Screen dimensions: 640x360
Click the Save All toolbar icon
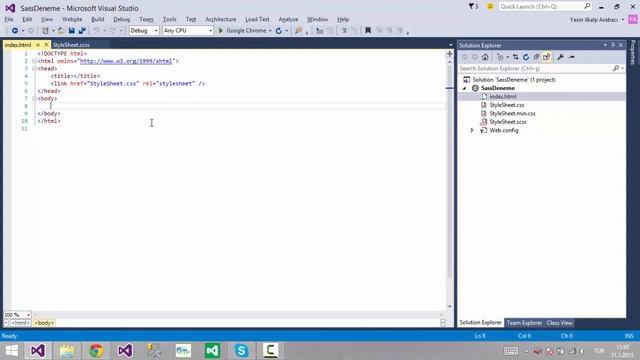click(x=82, y=31)
